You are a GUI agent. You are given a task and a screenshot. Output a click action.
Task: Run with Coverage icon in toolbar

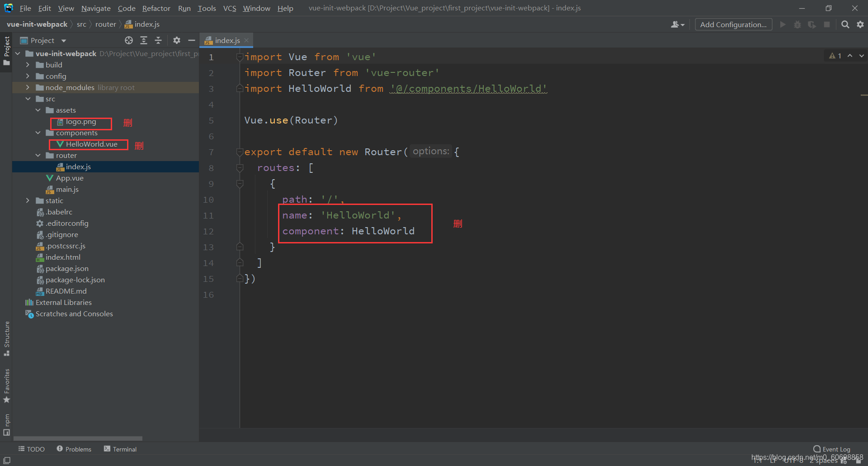click(x=812, y=24)
